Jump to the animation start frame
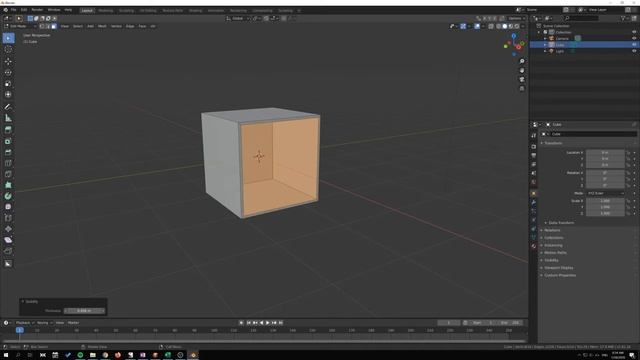The width and height of the screenshot is (640, 360). click(x=248, y=323)
